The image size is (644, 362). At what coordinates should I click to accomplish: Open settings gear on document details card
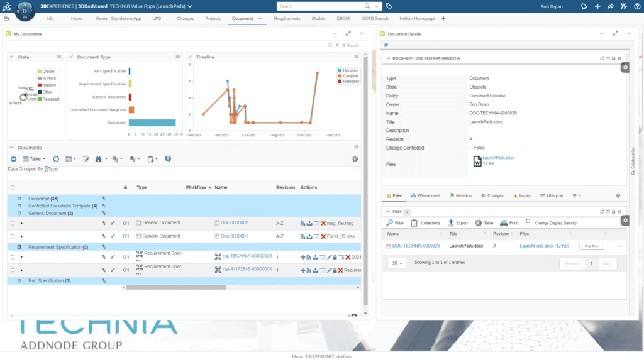tap(625, 67)
